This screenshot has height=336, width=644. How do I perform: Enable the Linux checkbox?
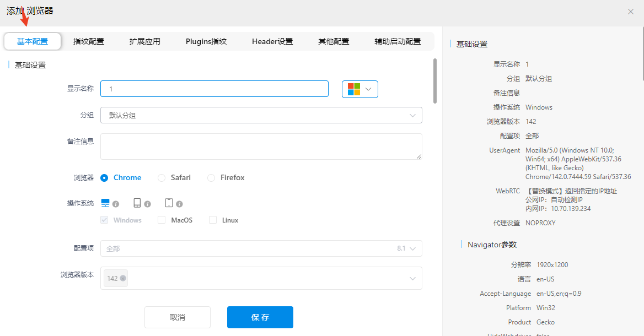[213, 220]
